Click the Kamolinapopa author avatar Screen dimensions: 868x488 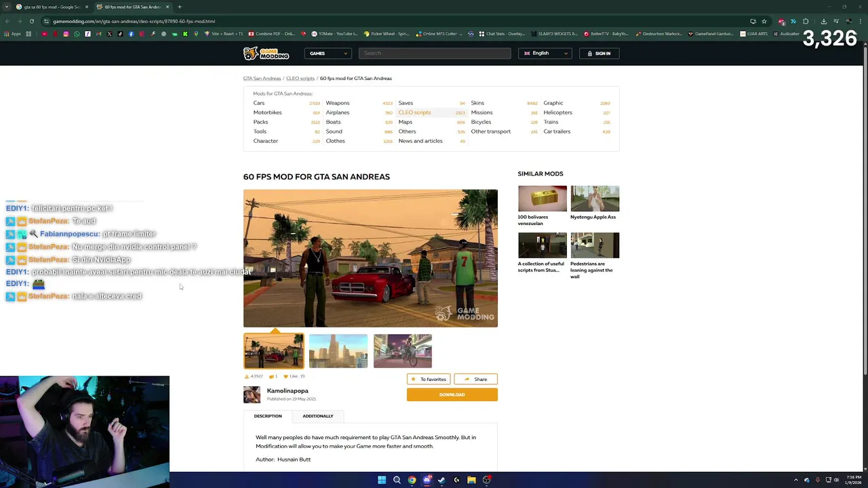click(x=252, y=394)
